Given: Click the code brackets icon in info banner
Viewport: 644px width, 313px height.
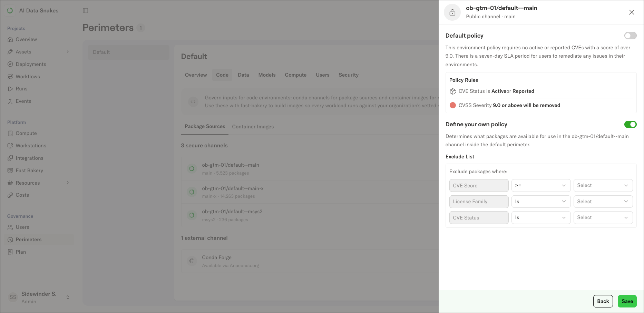Looking at the screenshot, I should click(193, 101).
